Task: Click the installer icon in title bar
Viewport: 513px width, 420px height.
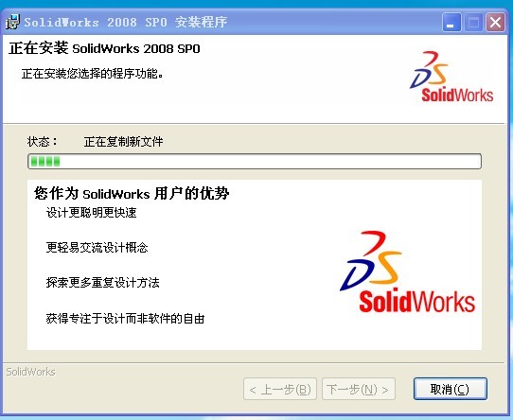Action: 12,23
